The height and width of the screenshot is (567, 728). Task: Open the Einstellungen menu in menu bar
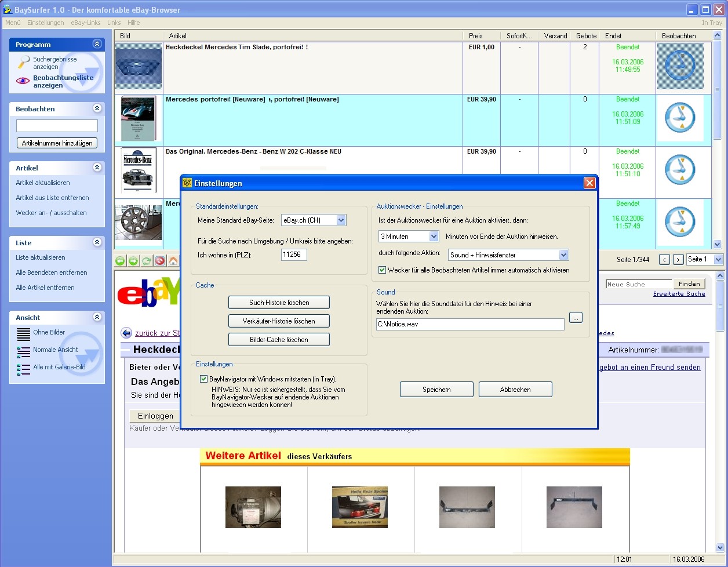[46, 23]
